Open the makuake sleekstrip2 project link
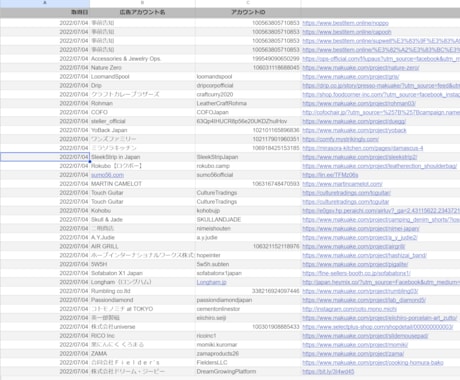This screenshot has width=460, height=380. click(360, 157)
